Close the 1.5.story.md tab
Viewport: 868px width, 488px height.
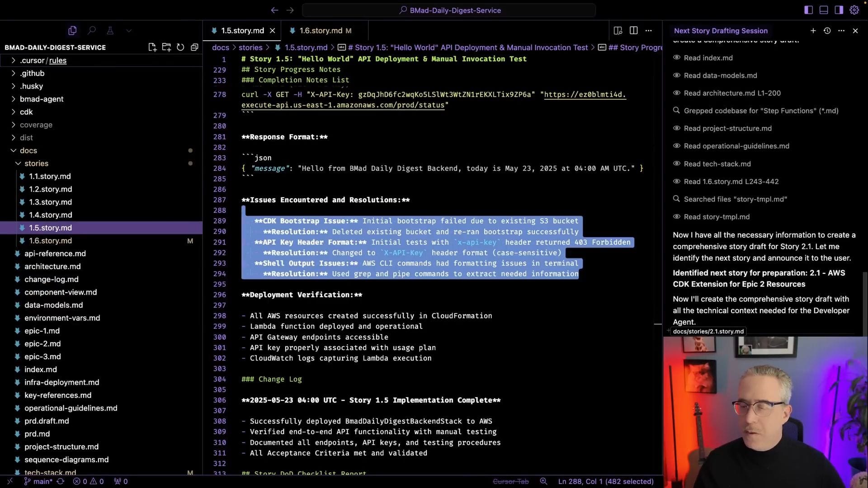[x=272, y=31]
